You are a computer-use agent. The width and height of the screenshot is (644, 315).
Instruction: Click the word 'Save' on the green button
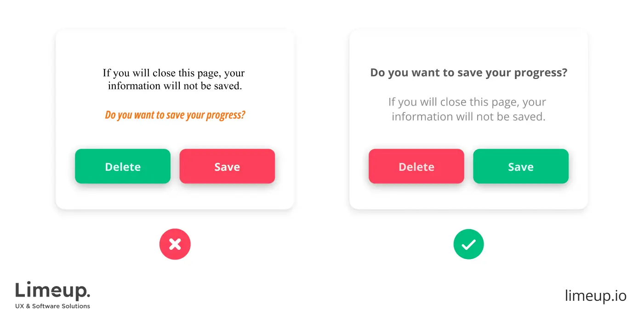pos(521,167)
